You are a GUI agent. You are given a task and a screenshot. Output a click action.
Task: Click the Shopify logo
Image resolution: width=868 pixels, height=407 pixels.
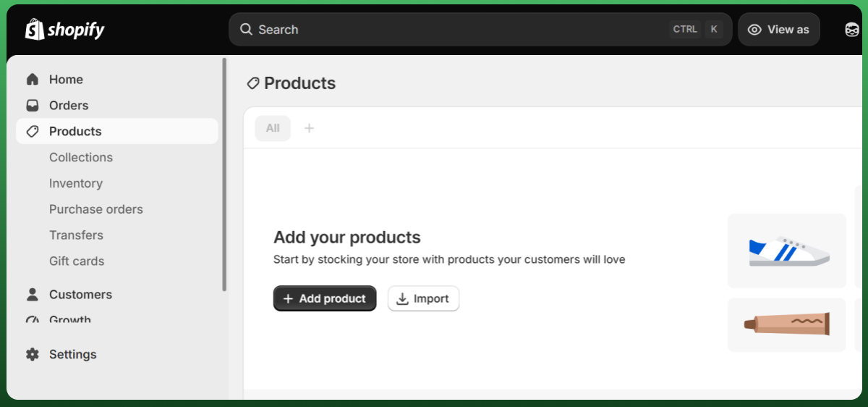point(65,29)
